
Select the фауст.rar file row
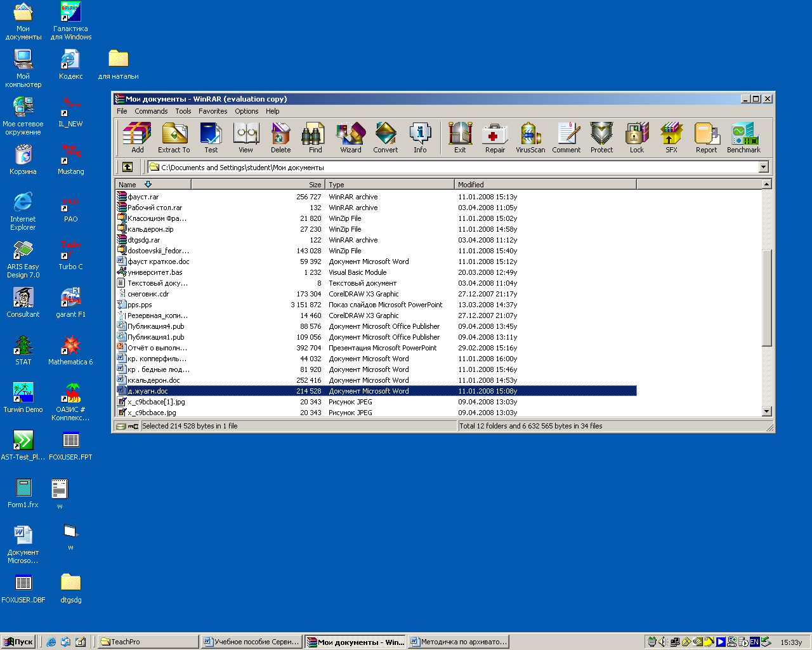pyautogui.click(x=376, y=197)
